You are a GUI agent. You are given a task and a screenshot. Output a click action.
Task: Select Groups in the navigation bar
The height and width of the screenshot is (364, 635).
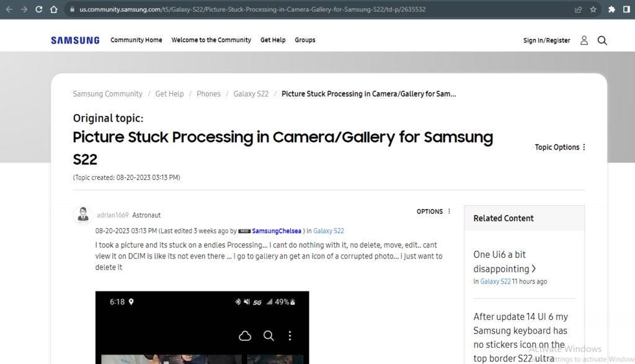coord(304,40)
